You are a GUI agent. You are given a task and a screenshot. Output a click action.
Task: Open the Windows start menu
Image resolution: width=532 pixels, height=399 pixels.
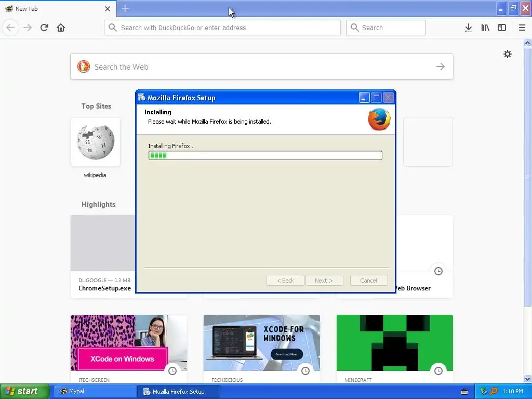pos(24,391)
